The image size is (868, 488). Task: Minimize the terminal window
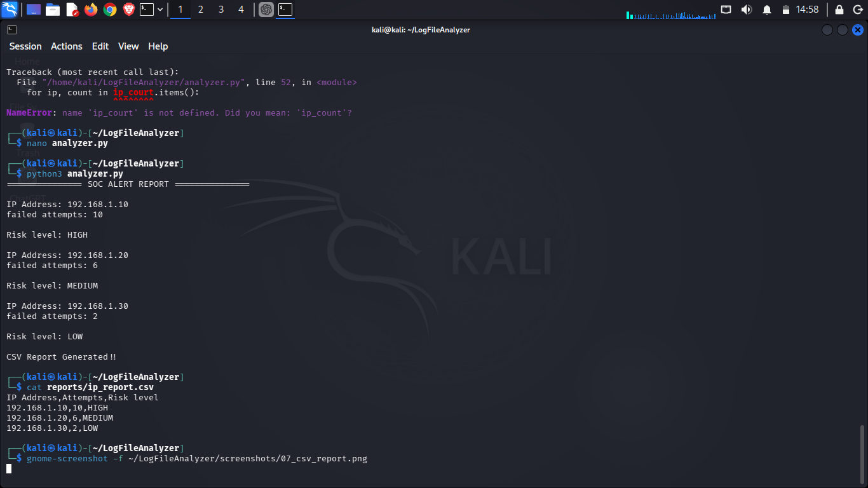827,30
